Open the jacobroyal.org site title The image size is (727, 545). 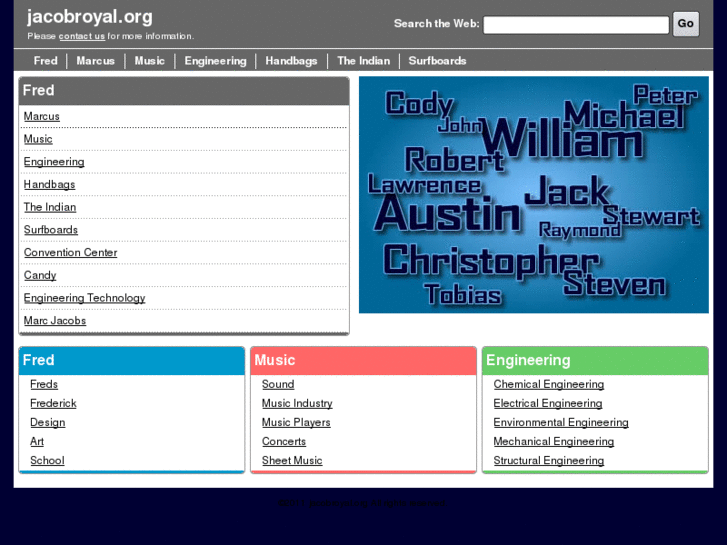pyautogui.click(x=90, y=17)
